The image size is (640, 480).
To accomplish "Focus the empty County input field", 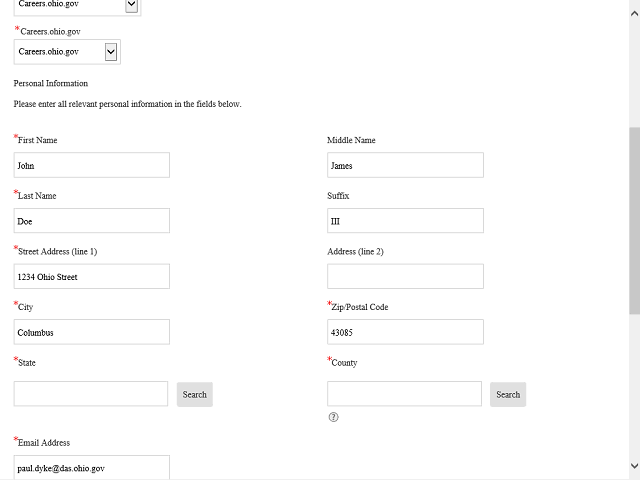I will click(x=404, y=394).
